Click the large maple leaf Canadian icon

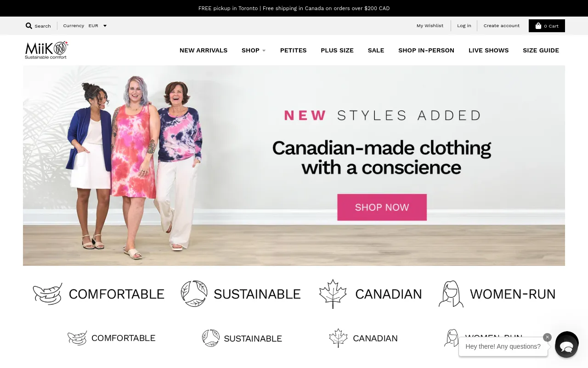[x=333, y=293]
